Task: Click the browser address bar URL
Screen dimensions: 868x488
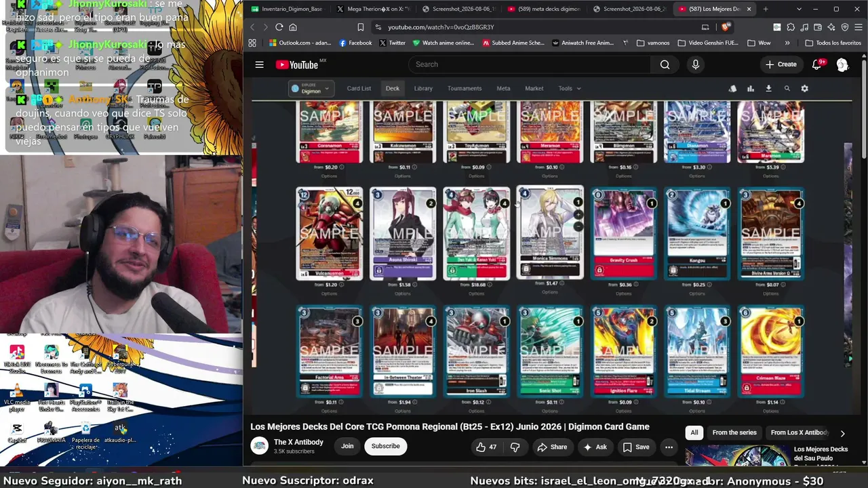Action: tap(441, 27)
